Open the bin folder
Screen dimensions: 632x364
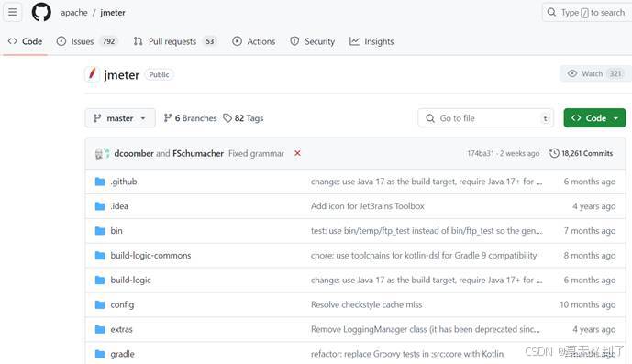point(116,231)
